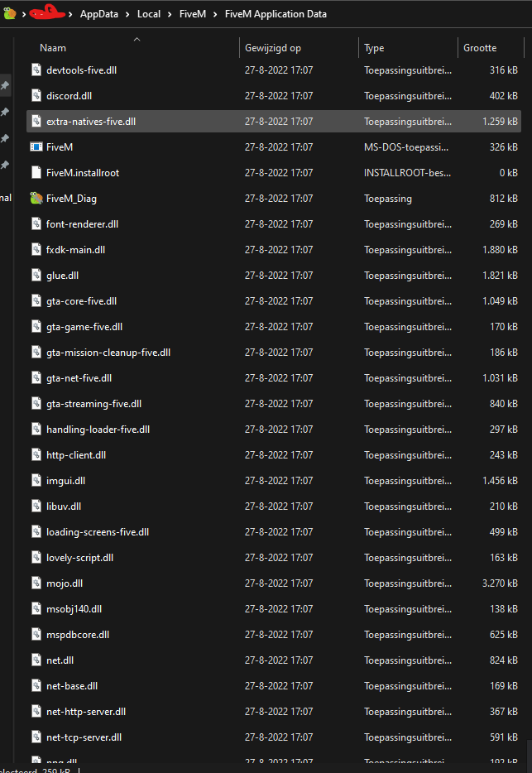Click FiveM Application Data breadcrumb segment
532x773 pixels.
[x=276, y=14]
